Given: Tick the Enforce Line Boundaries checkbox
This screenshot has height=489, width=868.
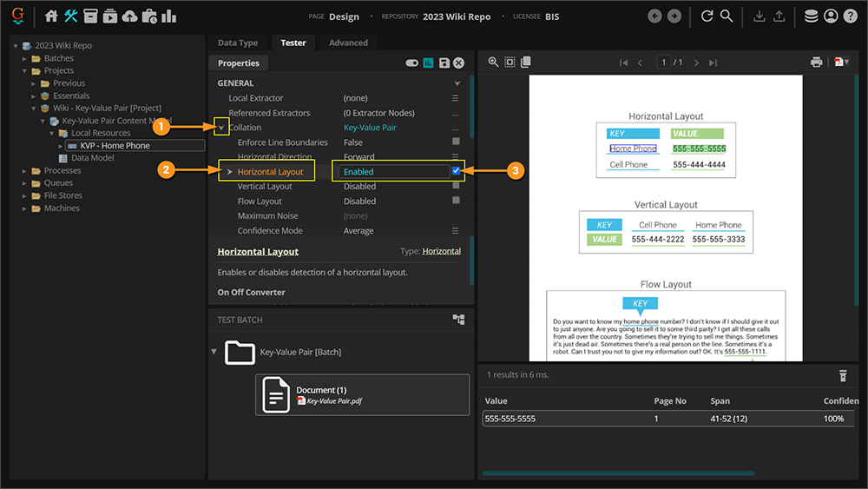Looking at the screenshot, I should pos(456,142).
